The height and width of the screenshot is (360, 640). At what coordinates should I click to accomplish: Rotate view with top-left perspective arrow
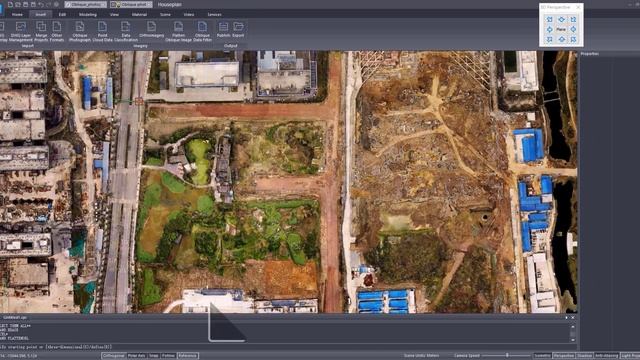(549, 19)
